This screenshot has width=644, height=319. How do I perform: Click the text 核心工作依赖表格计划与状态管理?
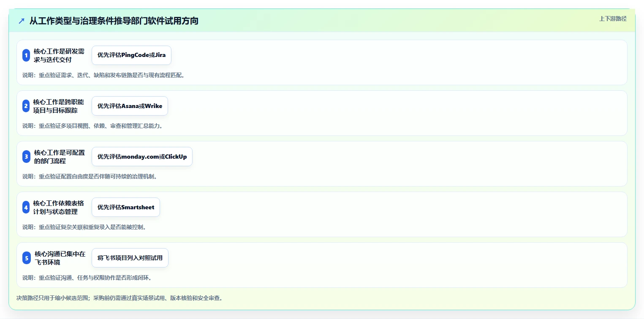click(x=59, y=207)
